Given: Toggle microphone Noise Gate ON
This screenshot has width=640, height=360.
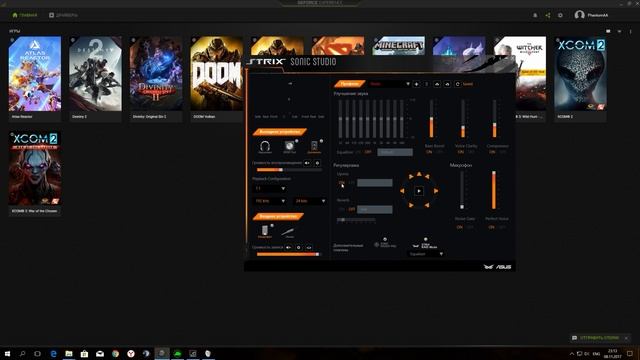Looking at the screenshot, I should tap(460, 227).
